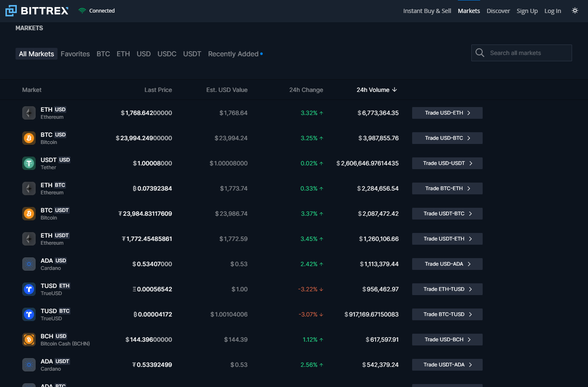The width and height of the screenshot is (588, 387).
Task: Click last price $1,768.64200000
Action: [146, 113]
